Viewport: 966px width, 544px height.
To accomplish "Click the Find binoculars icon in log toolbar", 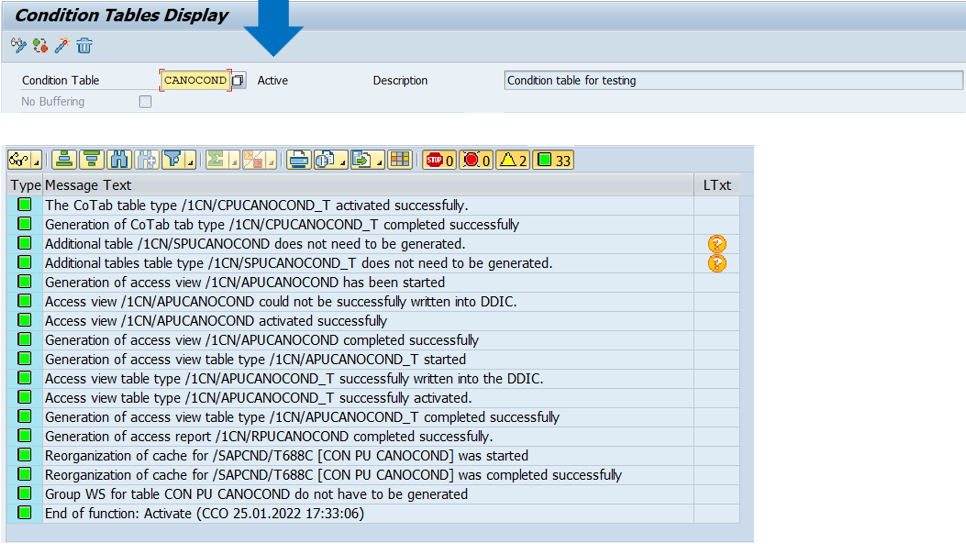I will pyautogui.click(x=119, y=160).
